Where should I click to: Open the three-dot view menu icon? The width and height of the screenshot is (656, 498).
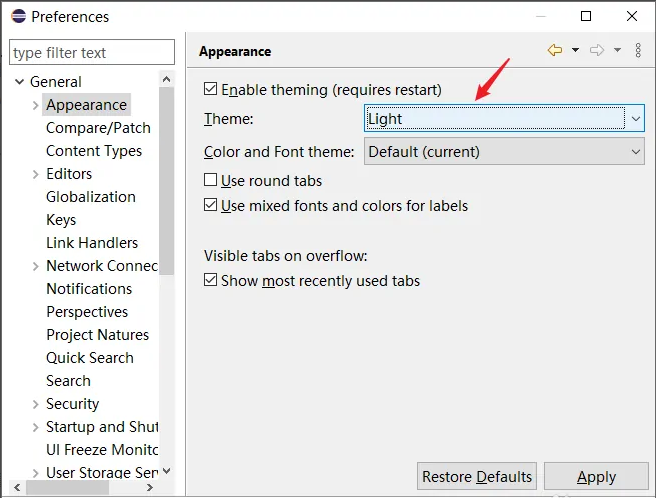coord(639,51)
